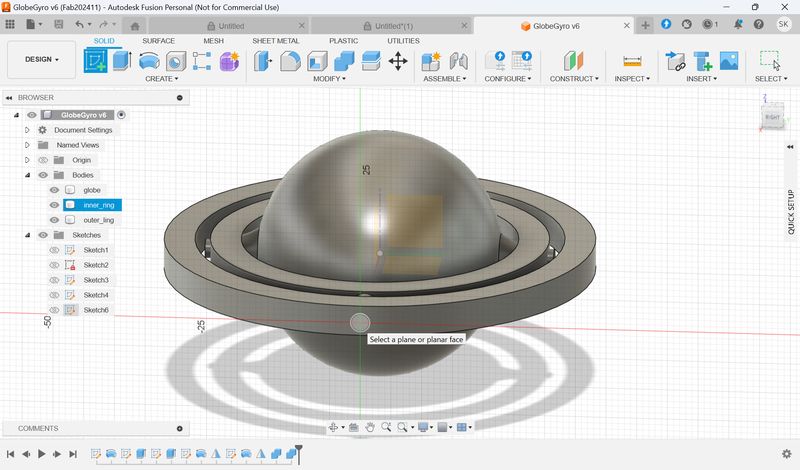Viewport: 800px width, 470px height.
Task: Open the MODIFY dropdown menu
Action: [x=330, y=79]
